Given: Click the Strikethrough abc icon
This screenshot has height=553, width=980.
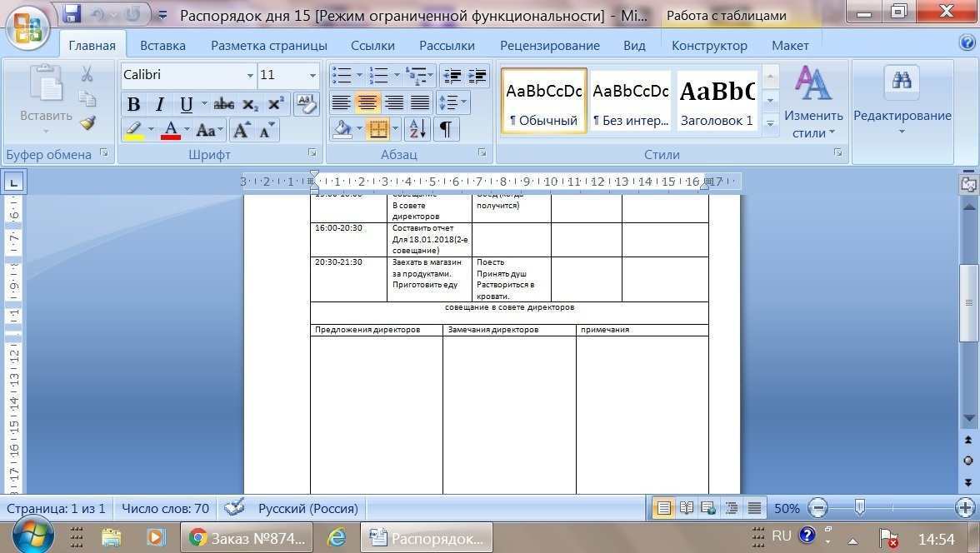Looking at the screenshot, I should click(223, 104).
